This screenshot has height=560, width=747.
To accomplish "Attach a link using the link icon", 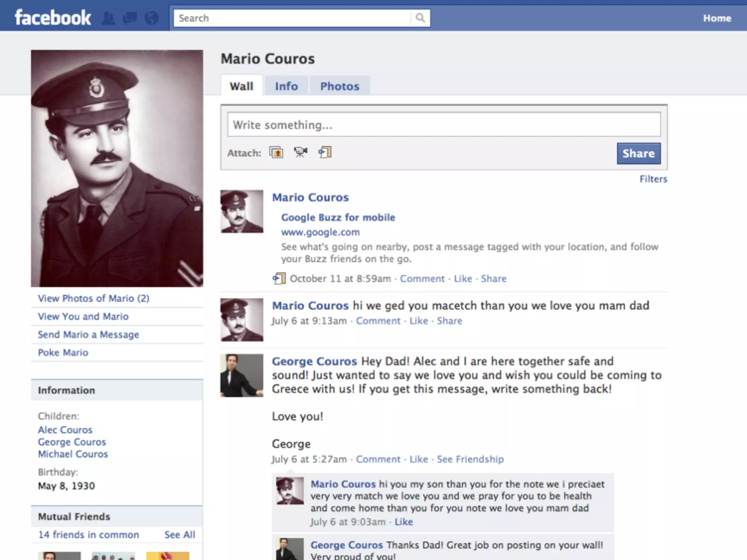I will point(325,152).
